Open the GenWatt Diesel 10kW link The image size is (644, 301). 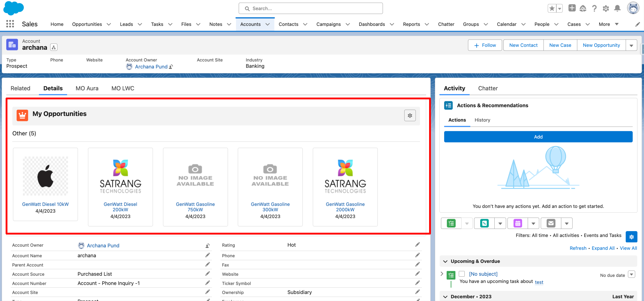[45, 204]
